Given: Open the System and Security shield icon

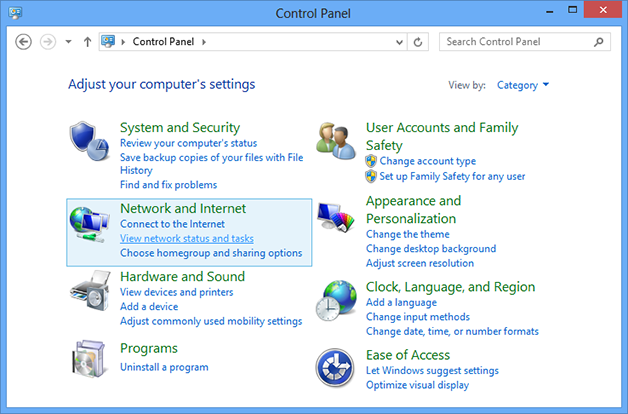Looking at the screenshot, I should coord(90,142).
